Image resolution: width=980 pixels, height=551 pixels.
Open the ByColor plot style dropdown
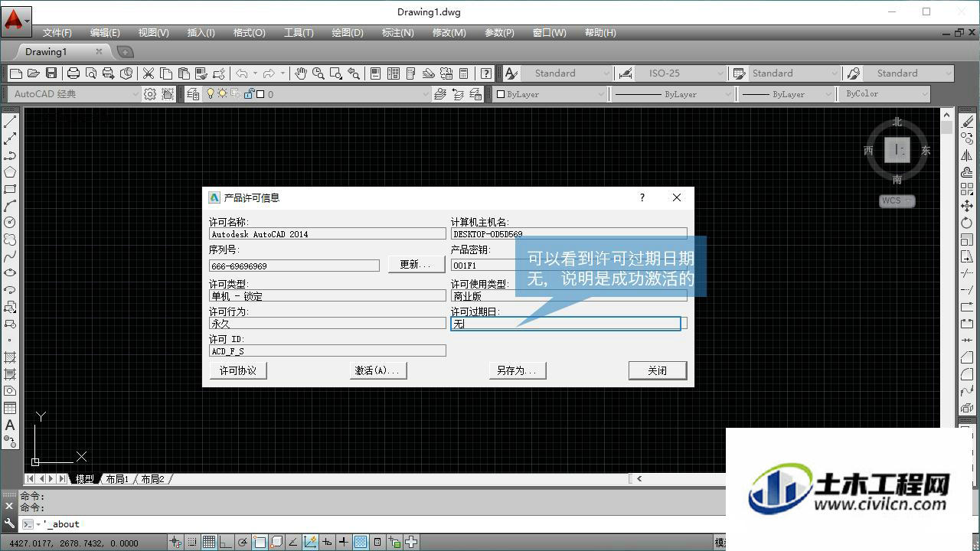click(886, 94)
